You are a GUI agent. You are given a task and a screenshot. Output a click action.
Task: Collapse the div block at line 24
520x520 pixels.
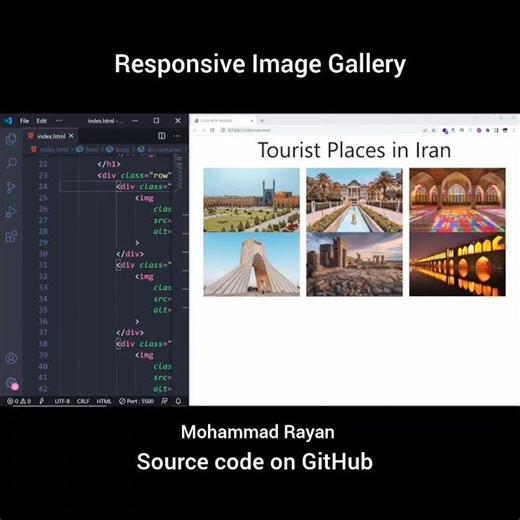pyautogui.click(x=118, y=186)
